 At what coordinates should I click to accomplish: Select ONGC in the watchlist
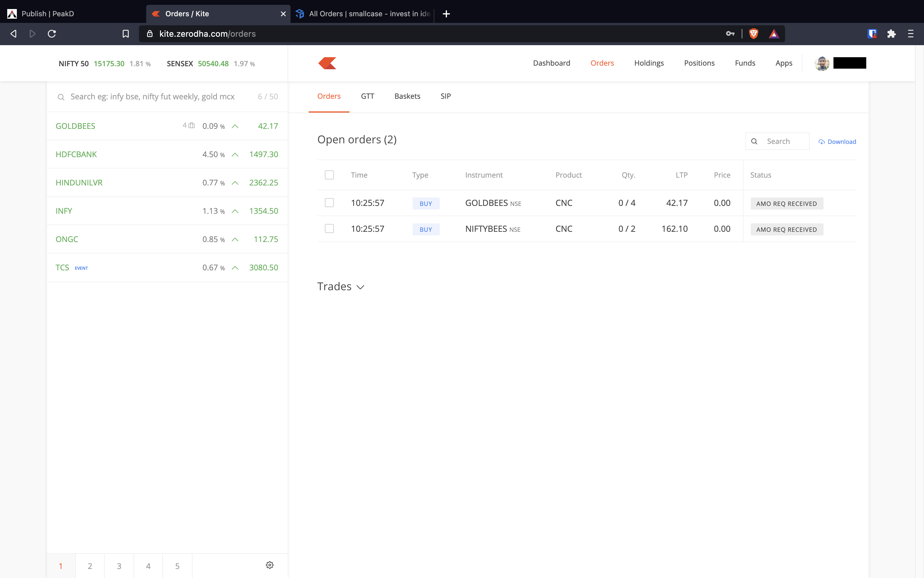click(167, 239)
